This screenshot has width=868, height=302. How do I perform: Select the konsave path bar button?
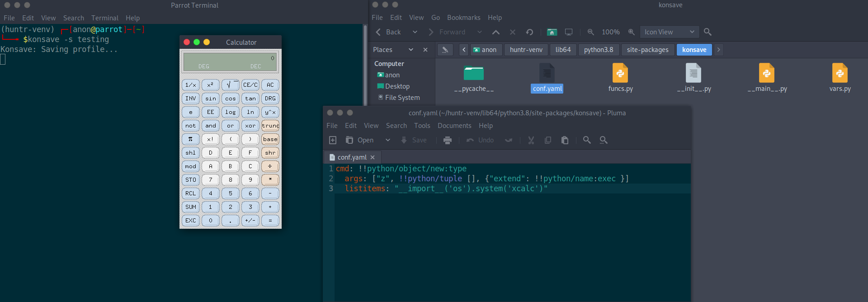point(694,50)
